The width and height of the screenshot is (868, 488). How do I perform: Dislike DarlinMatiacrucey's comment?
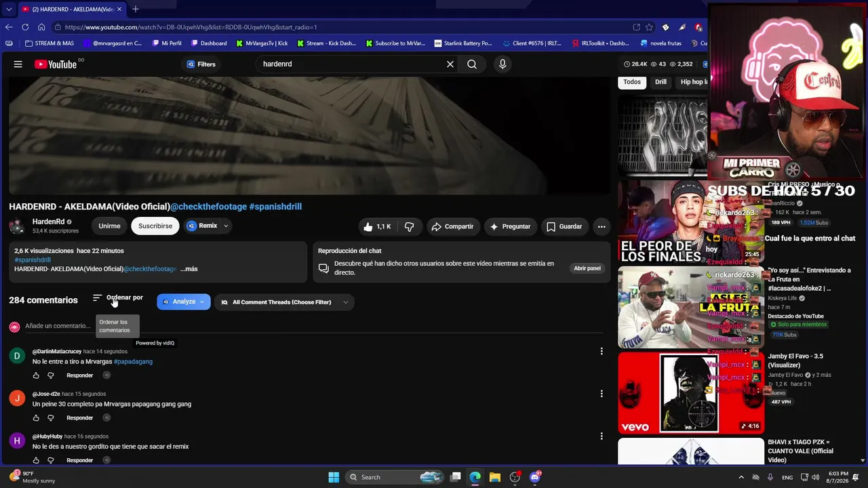[x=50, y=375]
